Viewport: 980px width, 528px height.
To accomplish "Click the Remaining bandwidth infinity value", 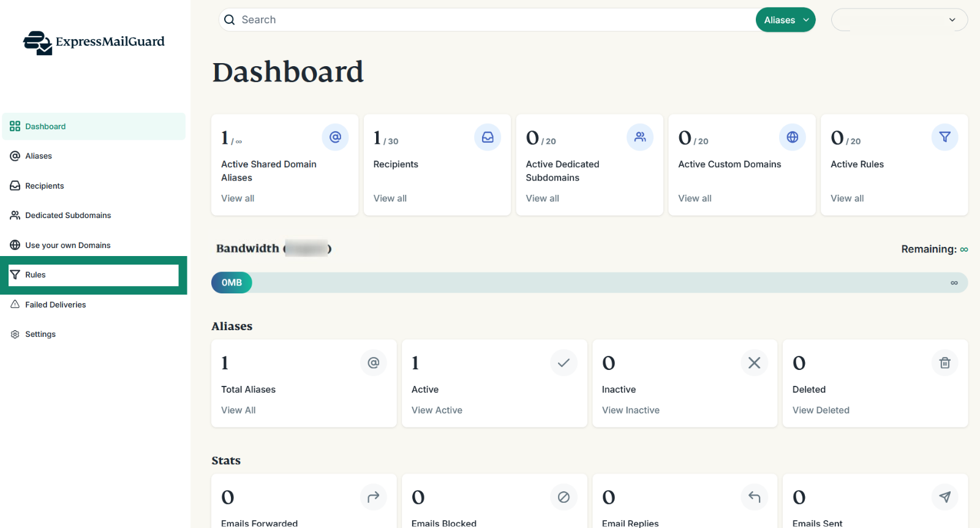I will click(x=964, y=249).
